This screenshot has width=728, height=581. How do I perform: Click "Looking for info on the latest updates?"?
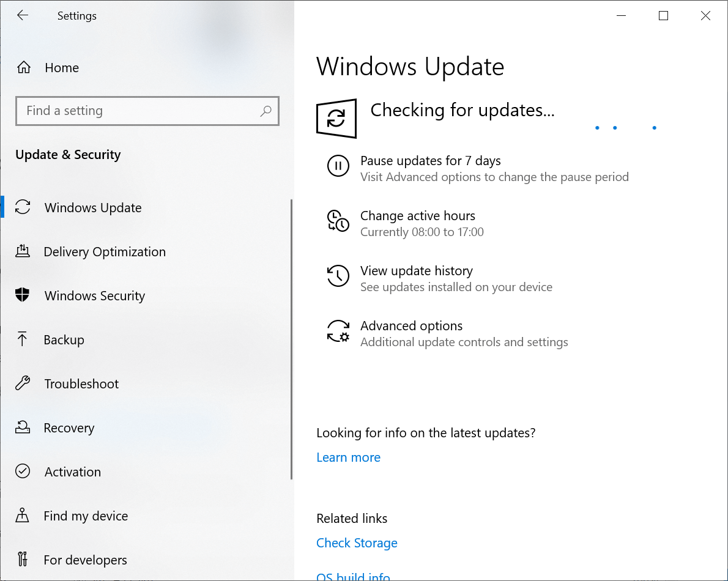point(426,433)
